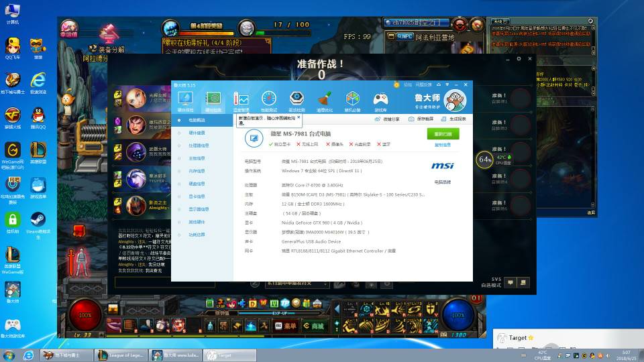The image size is (644, 362).
Task: Select fifth champion portrait in LoL lobby
Action: (x=136, y=206)
